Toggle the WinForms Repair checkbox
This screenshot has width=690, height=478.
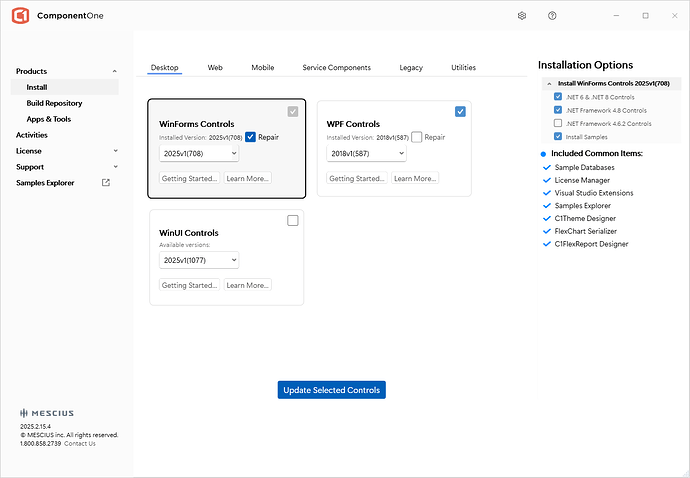click(x=250, y=137)
